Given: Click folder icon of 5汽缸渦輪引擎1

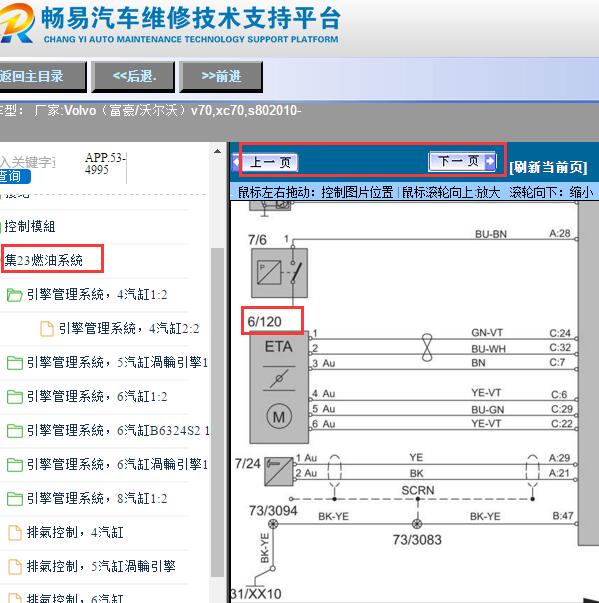Looking at the screenshot, I should tap(15, 363).
